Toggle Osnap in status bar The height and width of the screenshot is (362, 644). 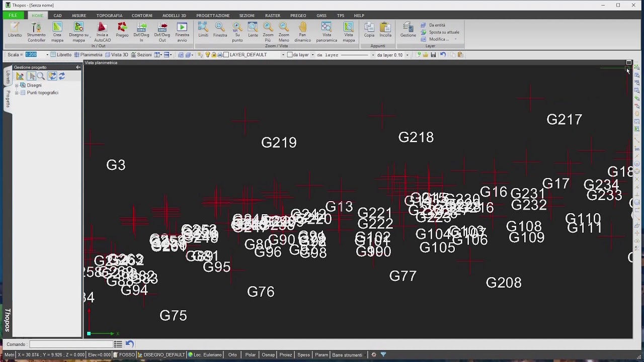pyautogui.click(x=268, y=354)
